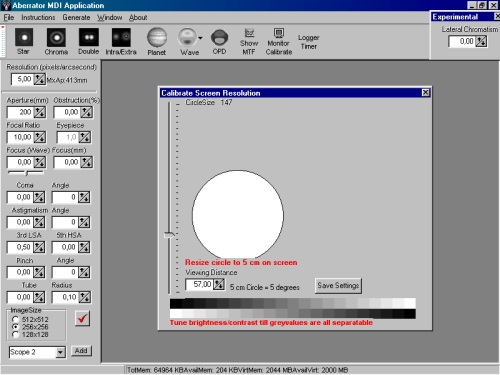This screenshot has width=500, height=375.
Task: Click the 3rd LSA spinner icon
Action: [39, 247]
